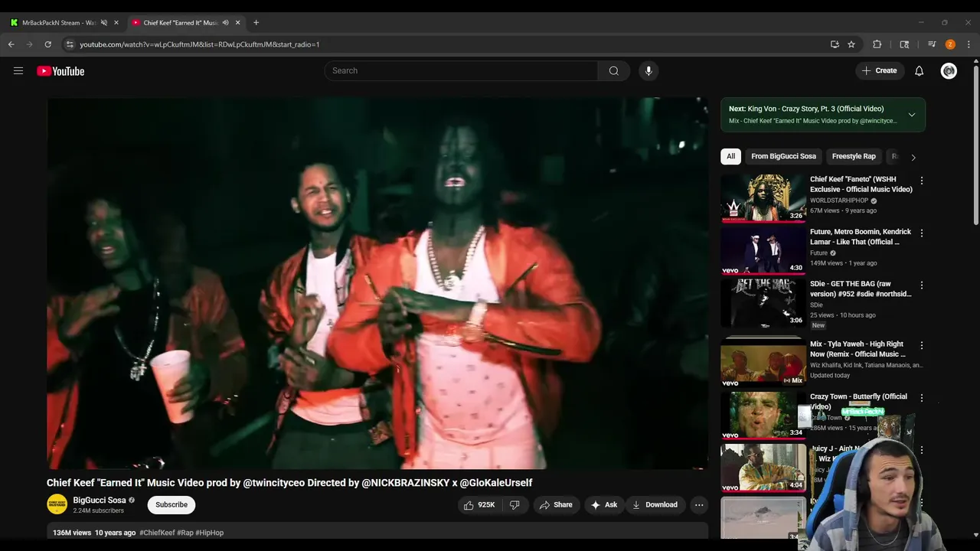Image resolution: width=980 pixels, height=551 pixels.
Task: Open WORLDSTARHIPHOP channel link
Action: (x=839, y=201)
